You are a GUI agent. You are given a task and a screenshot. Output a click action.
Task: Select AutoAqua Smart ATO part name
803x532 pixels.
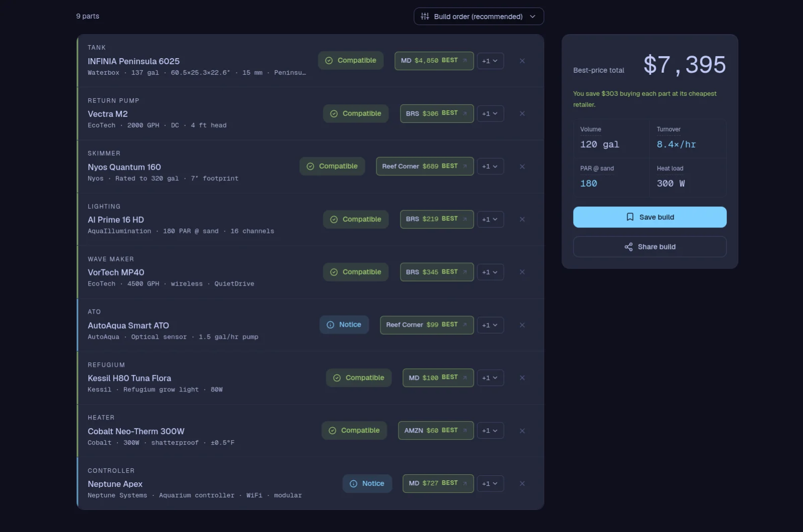pyautogui.click(x=128, y=326)
